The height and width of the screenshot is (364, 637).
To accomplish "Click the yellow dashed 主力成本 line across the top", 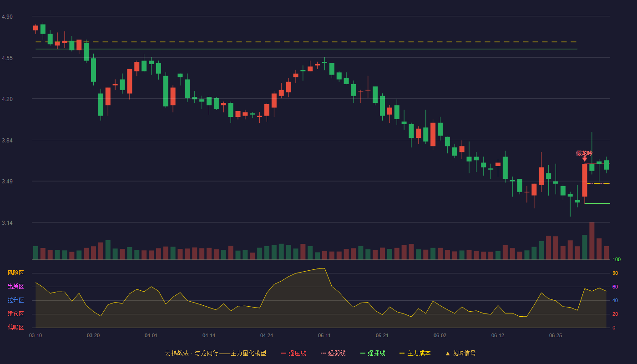I will [x=306, y=42].
